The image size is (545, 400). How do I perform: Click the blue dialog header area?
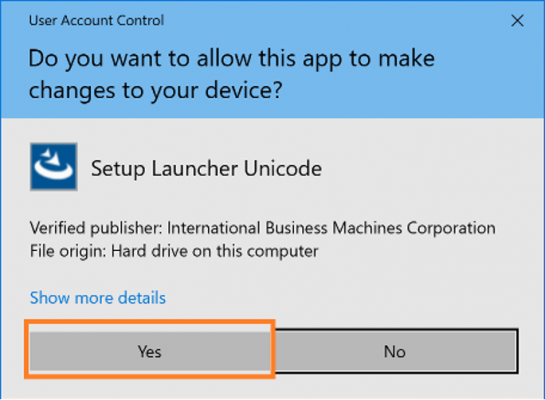272,59
